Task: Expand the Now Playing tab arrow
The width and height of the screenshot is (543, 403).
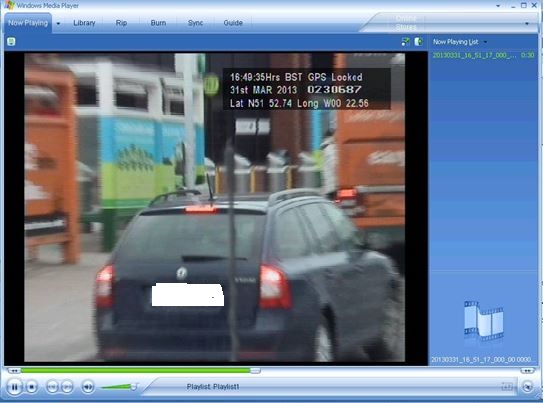Action: point(58,24)
